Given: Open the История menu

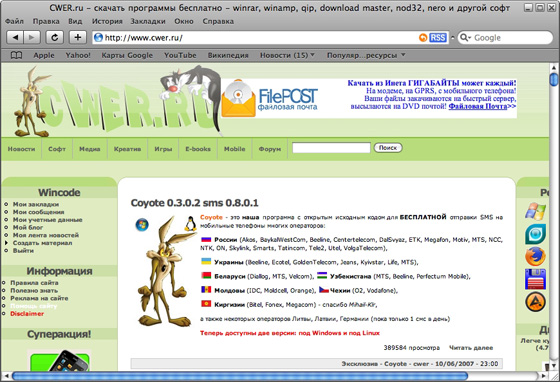Looking at the screenshot, I should point(107,21).
